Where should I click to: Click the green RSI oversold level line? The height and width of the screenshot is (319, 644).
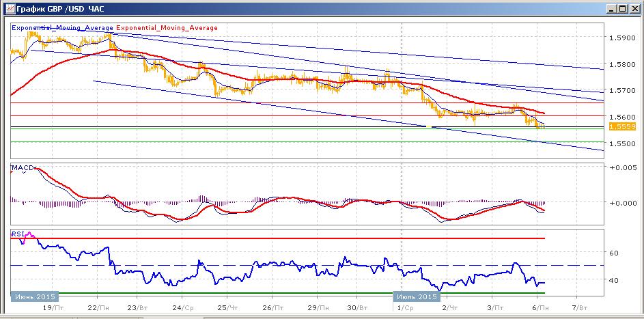[278, 293]
